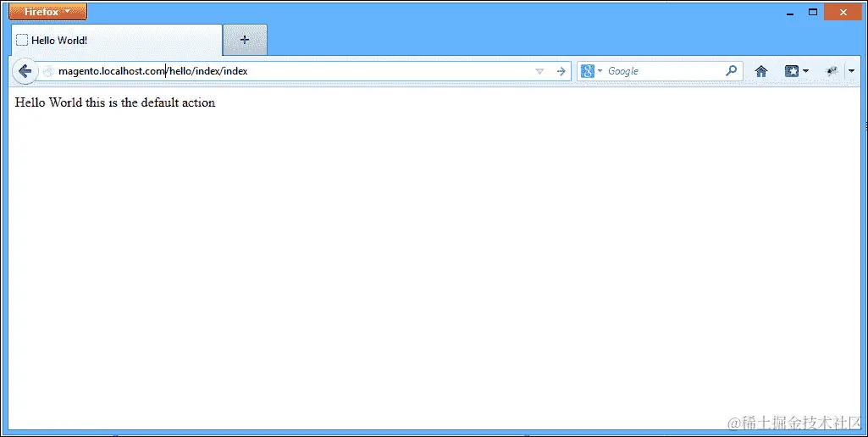The width and height of the screenshot is (868, 437).
Task: Open the bookmarks menu button
Action: pos(796,71)
